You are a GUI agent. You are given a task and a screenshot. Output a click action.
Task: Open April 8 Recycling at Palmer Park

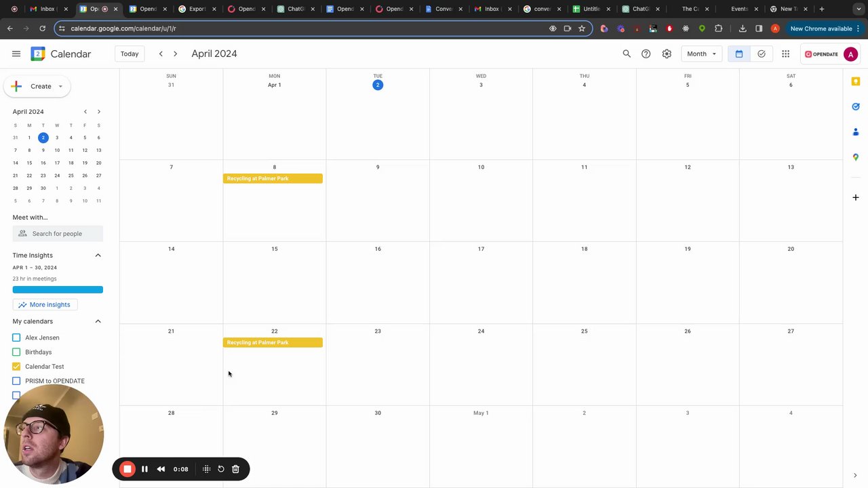(x=273, y=178)
